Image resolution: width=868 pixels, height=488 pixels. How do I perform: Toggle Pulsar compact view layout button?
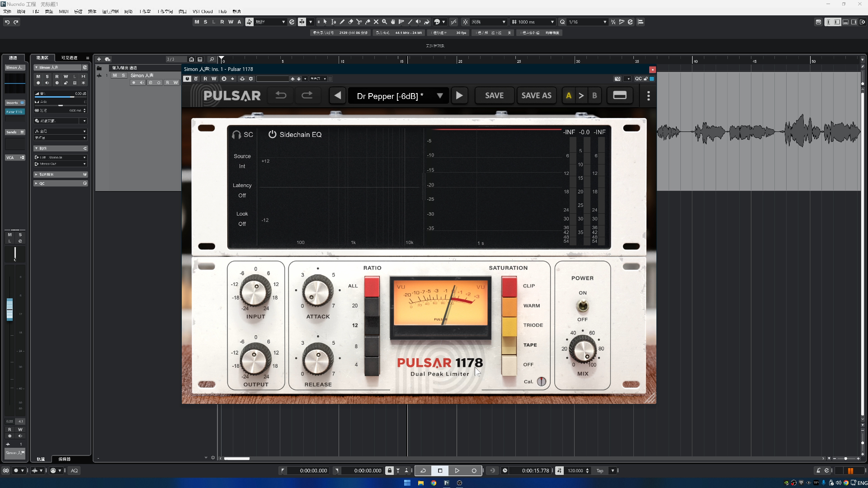click(x=620, y=95)
